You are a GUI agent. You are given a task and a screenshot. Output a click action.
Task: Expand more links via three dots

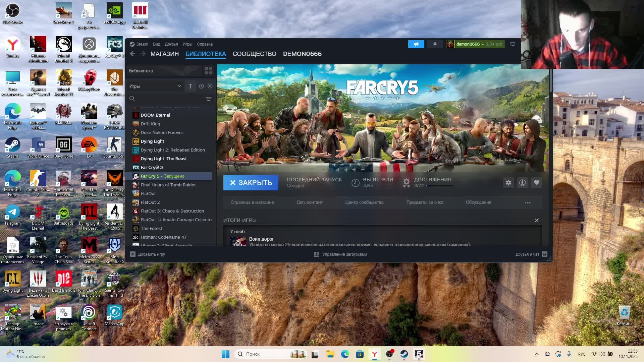(528, 203)
